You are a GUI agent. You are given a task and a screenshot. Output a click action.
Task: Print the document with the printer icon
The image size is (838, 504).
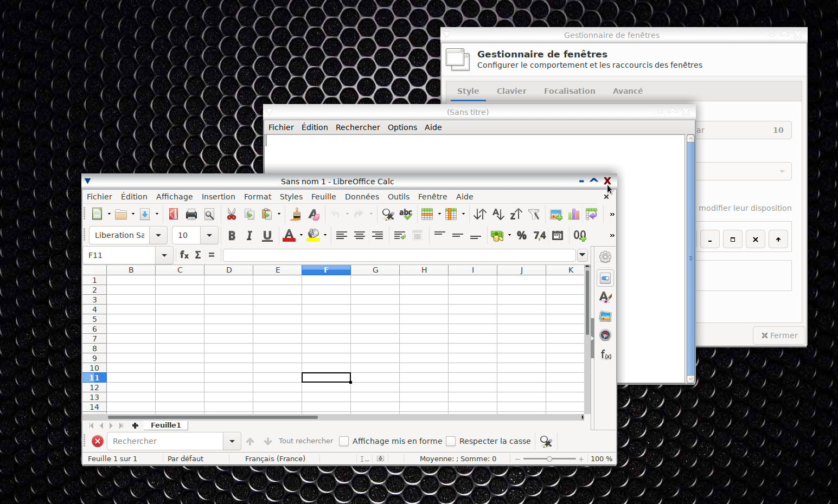pyautogui.click(x=191, y=214)
